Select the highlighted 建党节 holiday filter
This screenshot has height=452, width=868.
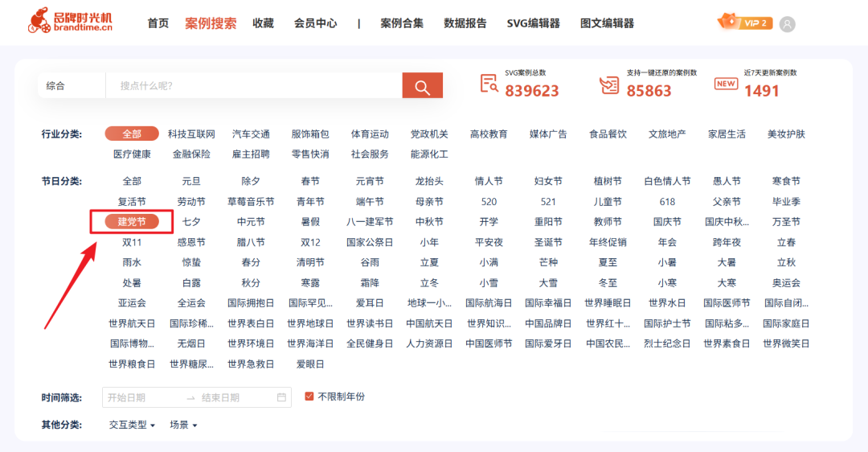coord(132,221)
